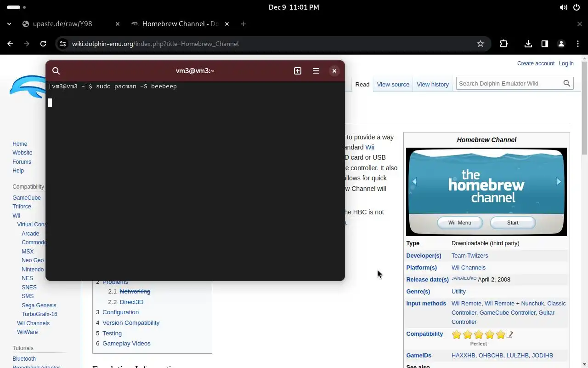Open the NES sidebar link
Screen dimensions: 588x368
pyautogui.click(x=27, y=278)
